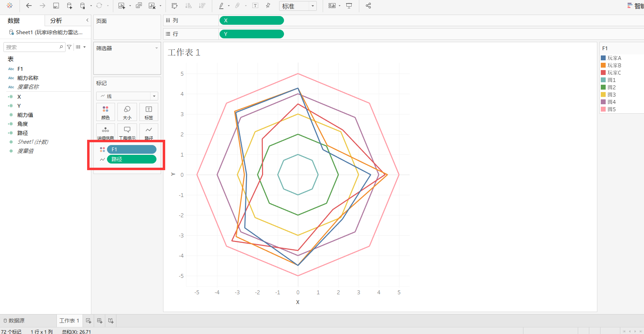Click the show/hide cards icon
This screenshot has height=334, width=644.
(332, 6)
